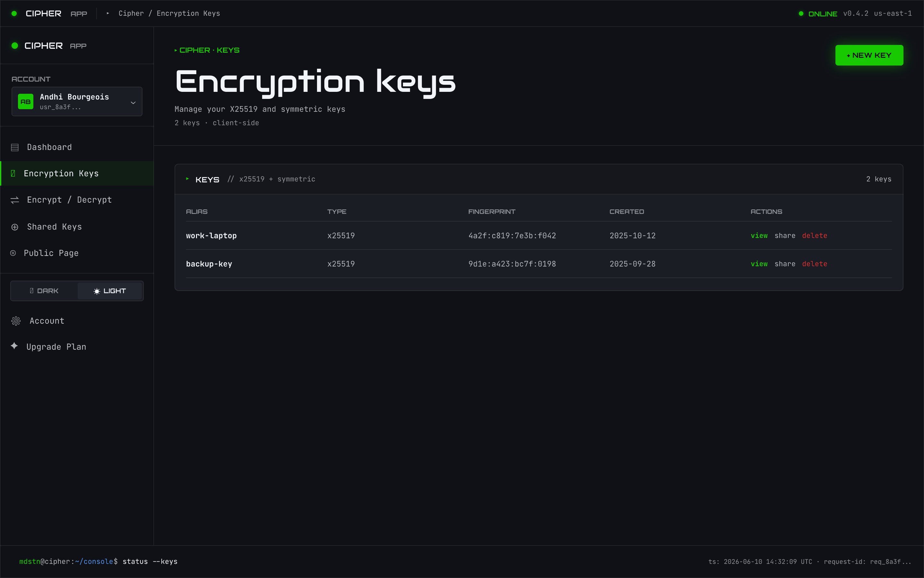The image size is (924, 578).
Task: Click the breadcrumb arrow before Cipher
Action: 108,13
